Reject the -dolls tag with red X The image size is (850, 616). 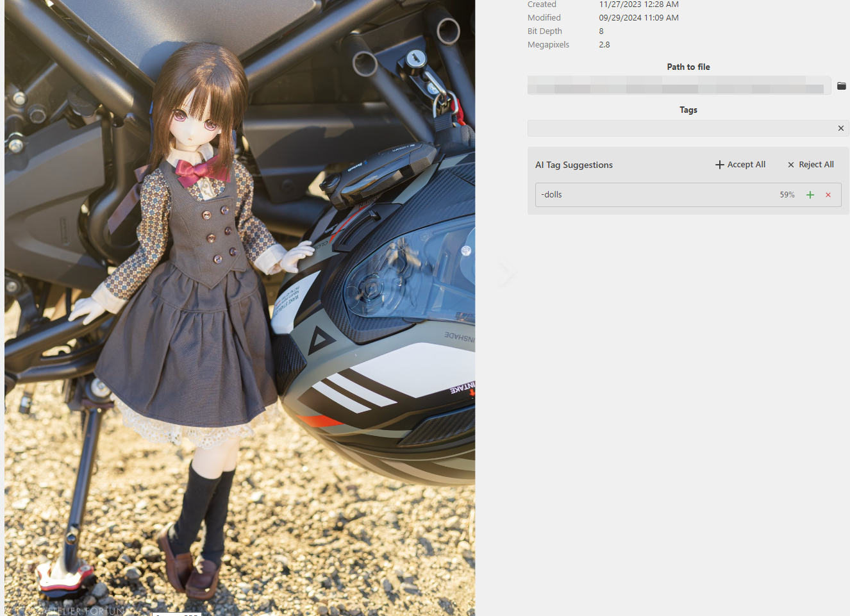[828, 195]
